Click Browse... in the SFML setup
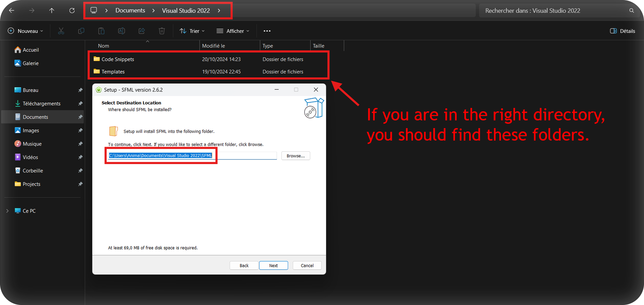This screenshot has width=644, height=305. click(295, 156)
